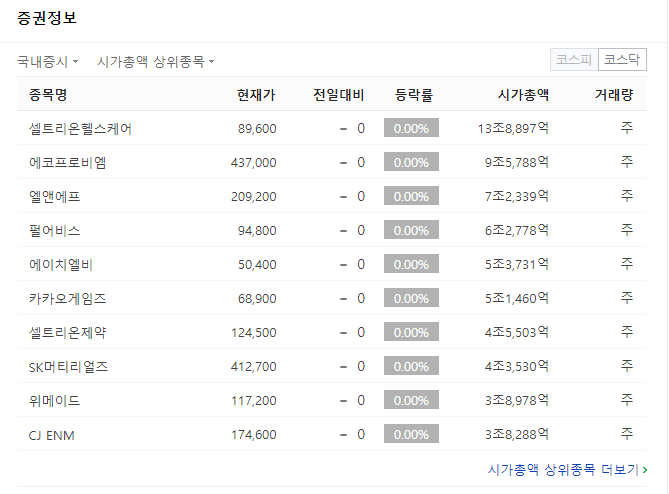This screenshot has height=494, width=669.
Task: Open 셀트리온헬스케어 stock page
Action: coord(80,128)
